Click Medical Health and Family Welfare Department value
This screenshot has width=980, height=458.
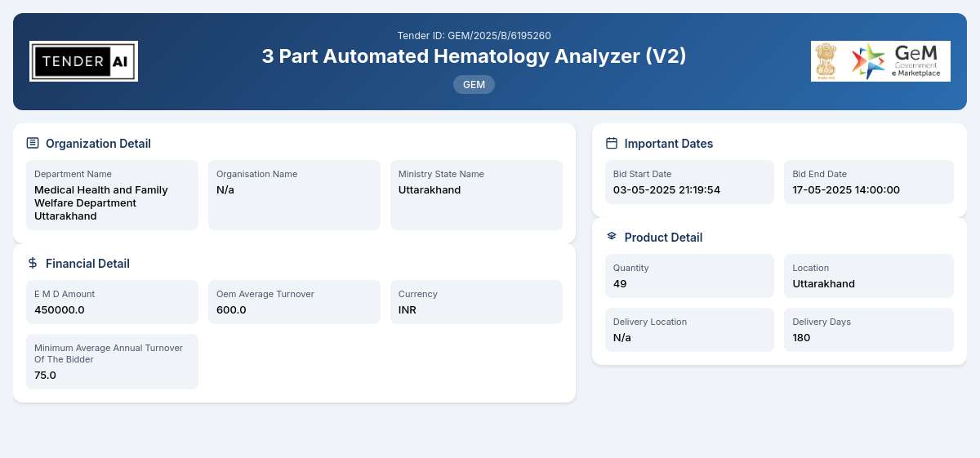101,203
